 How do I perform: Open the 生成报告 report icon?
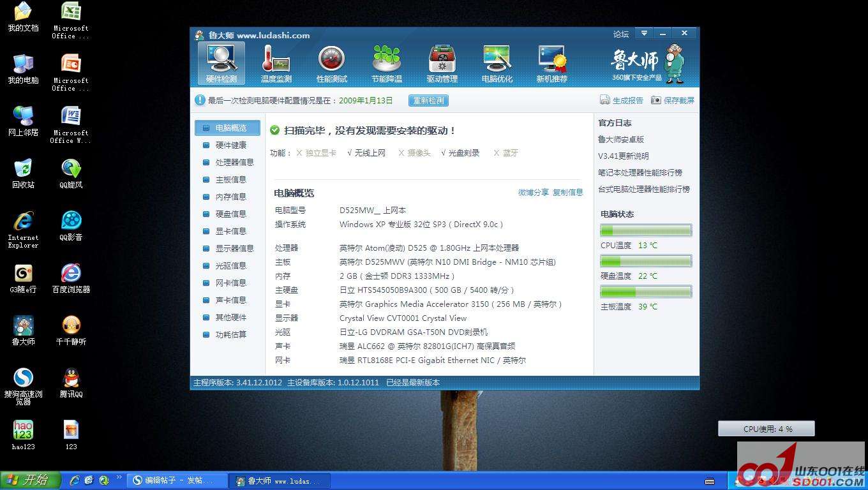[x=605, y=100]
